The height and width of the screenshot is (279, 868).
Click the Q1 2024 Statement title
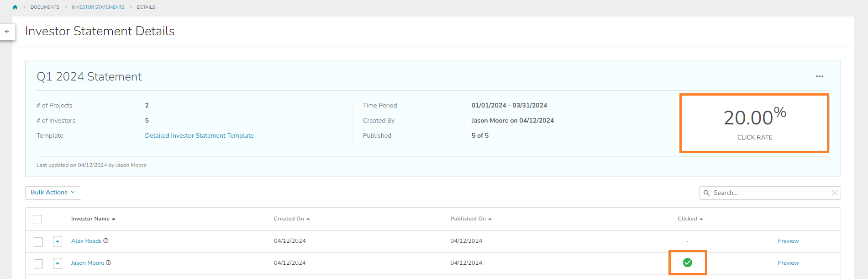(89, 76)
